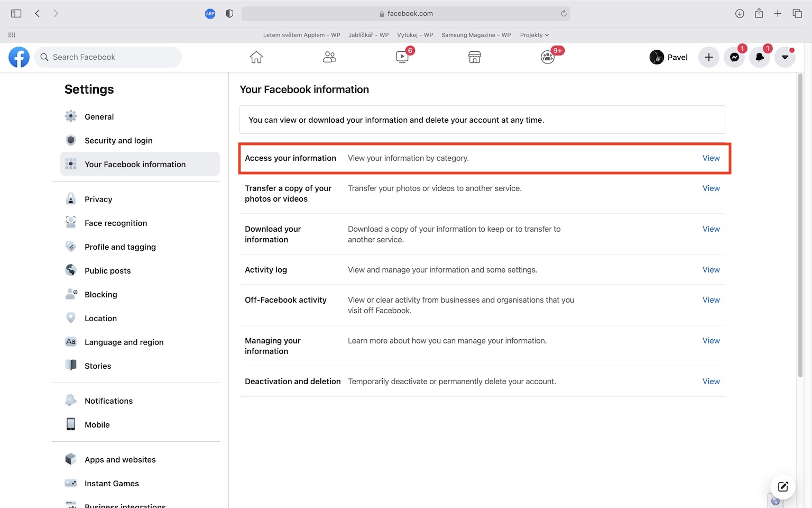Select Security and login settings
Screen dimensions: 812x508
coord(118,140)
